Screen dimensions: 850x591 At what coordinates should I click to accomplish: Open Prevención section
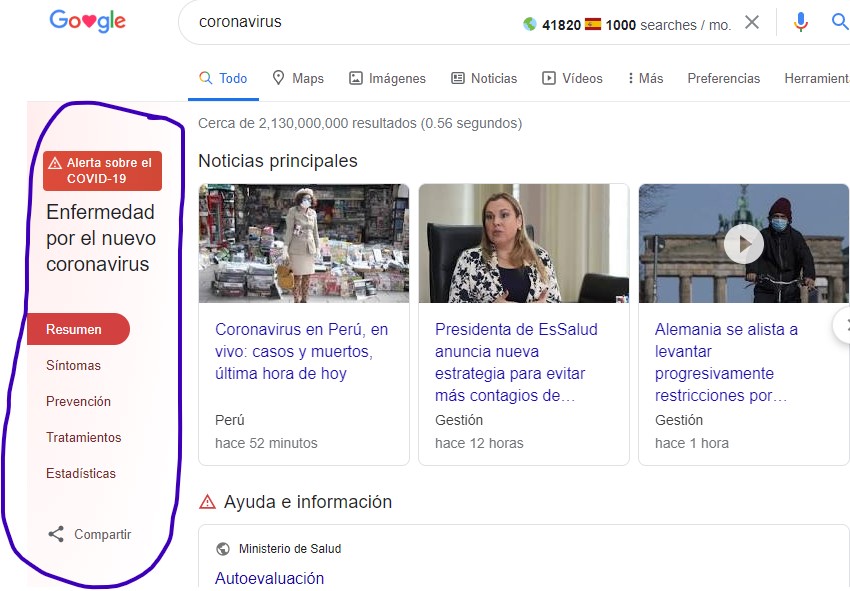coord(79,401)
